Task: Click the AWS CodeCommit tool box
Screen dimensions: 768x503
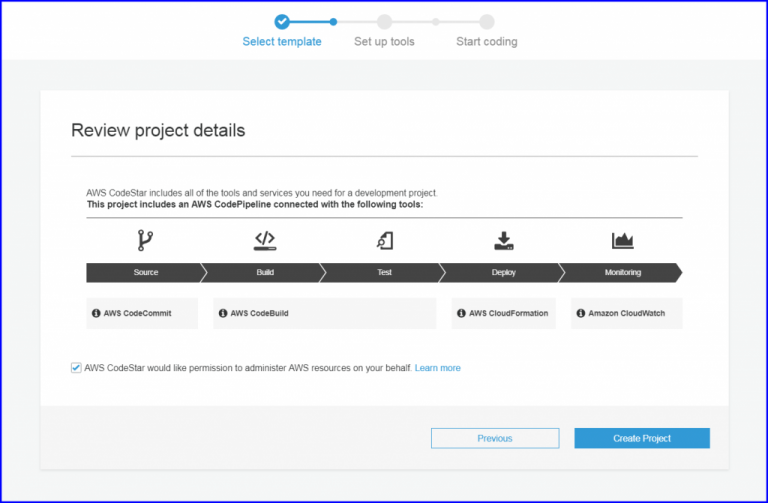Action: coord(142,313)
